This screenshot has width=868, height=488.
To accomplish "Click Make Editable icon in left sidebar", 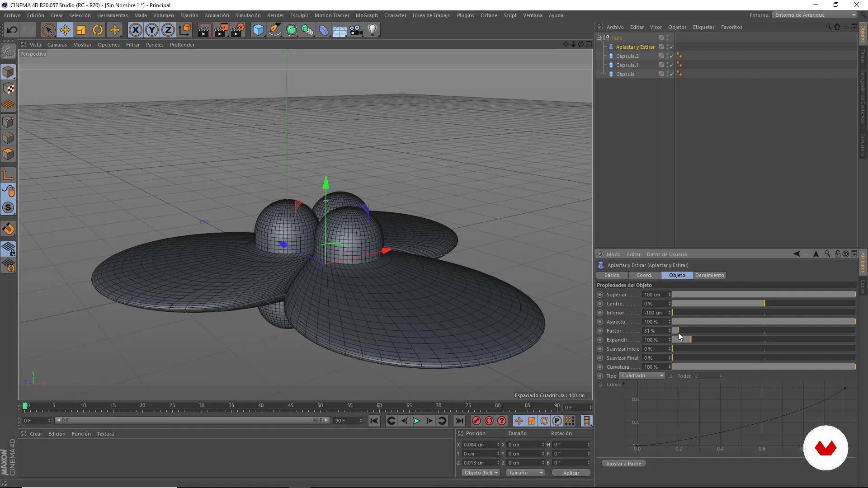I will coord(8,52).
